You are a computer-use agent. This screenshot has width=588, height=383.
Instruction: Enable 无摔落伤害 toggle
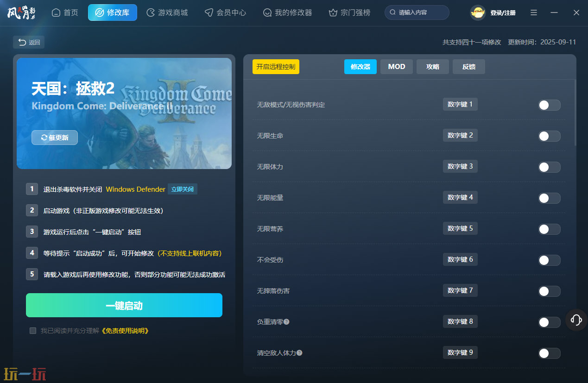(549, 291)
